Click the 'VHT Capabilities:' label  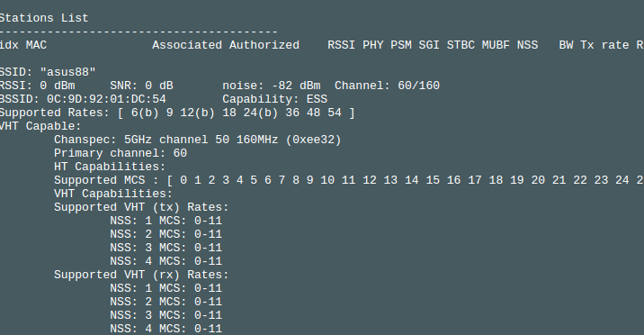pyautogui.click(x=113, y=194)
